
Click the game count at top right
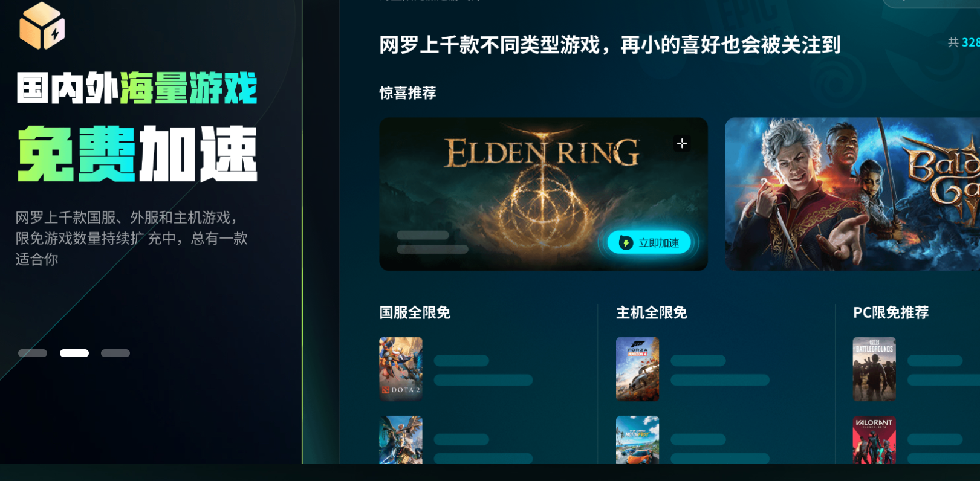click(964, 42)
